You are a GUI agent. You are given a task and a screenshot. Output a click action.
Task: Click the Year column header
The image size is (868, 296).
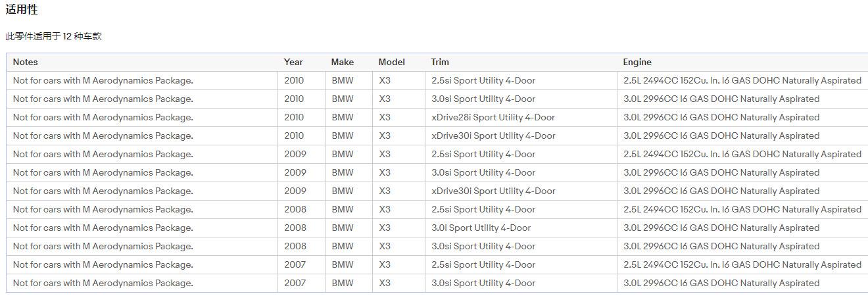click(x=293, y=62)
